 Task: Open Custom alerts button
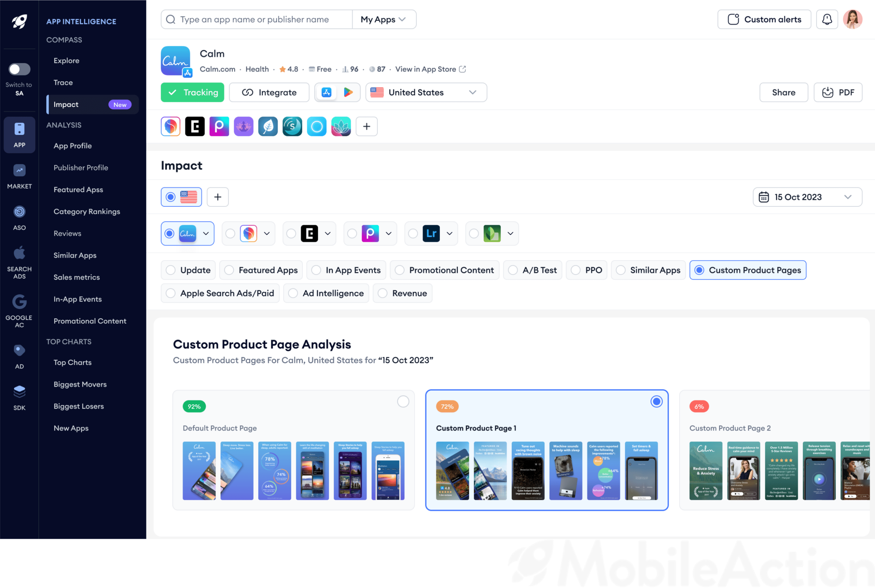click(764, 19)
